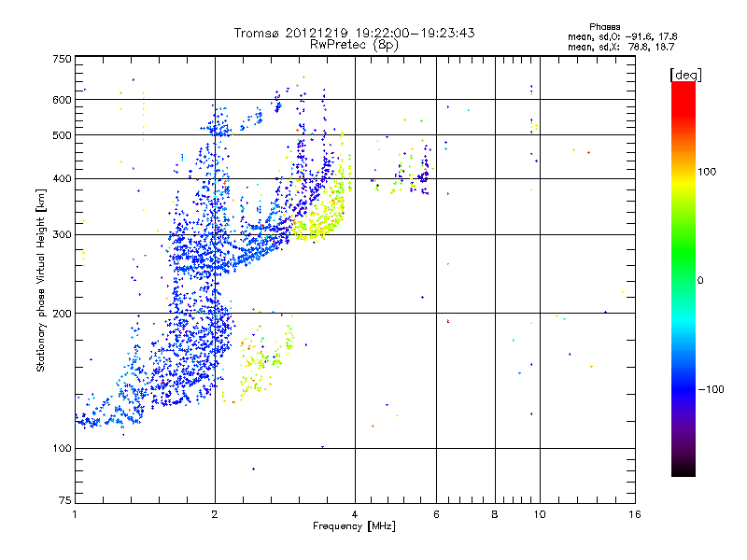Screen dimensions: 747x560
Task: Click the y-axis tick label '300'
Action: coord(62,235)
